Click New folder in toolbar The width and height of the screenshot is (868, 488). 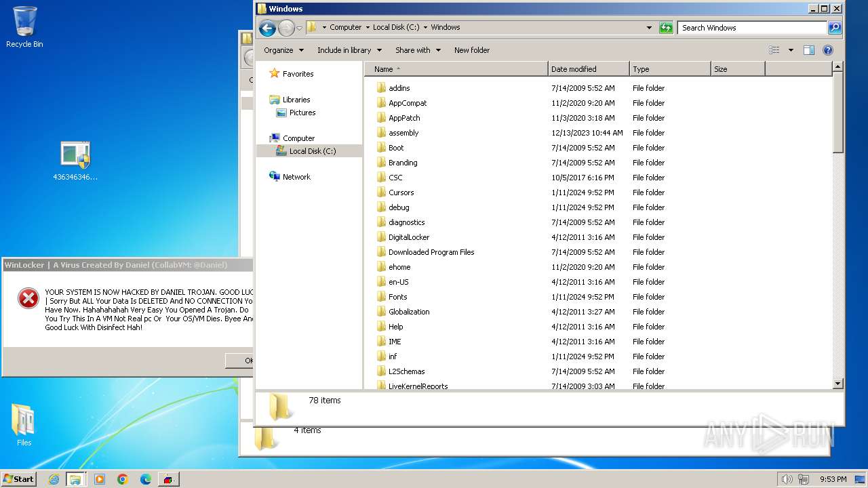pyautogui.click(x=472, y=50)
